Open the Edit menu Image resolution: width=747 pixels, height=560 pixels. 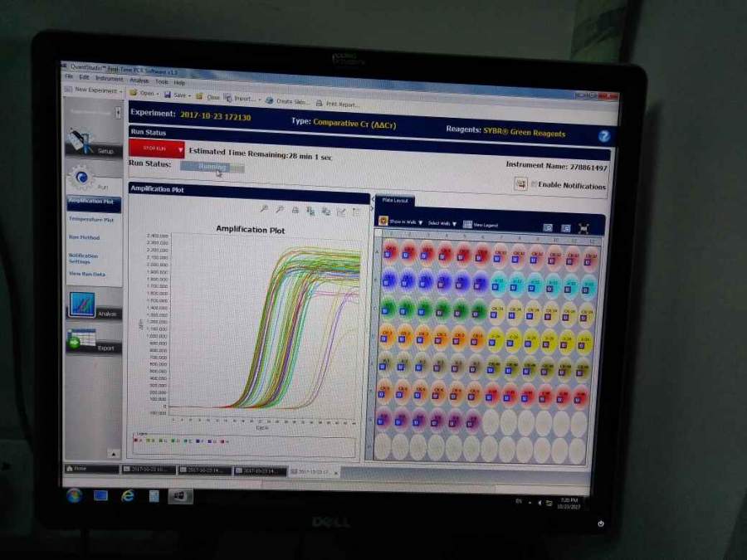click(x=85, y=77)
